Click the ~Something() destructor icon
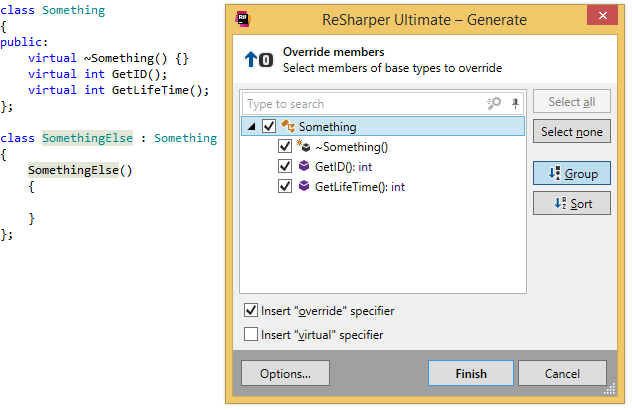 click(x=303, y=146)
